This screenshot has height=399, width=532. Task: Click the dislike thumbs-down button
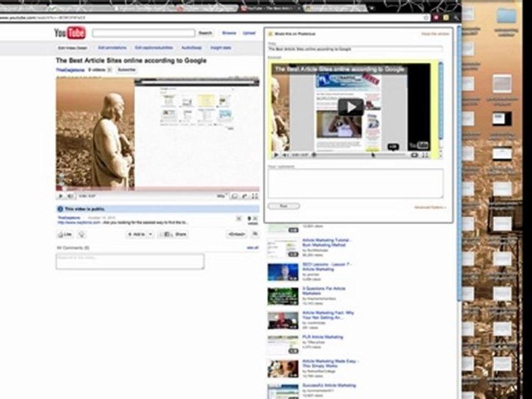tap(81, 234)
